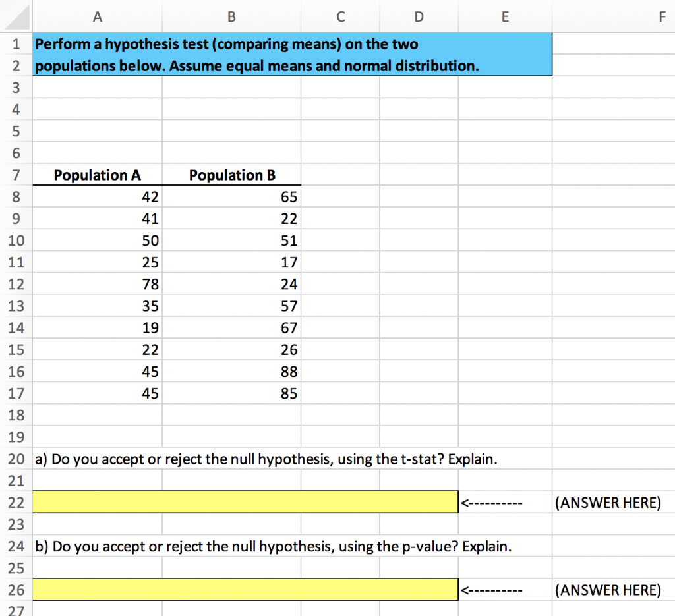The image size is (675, 616).
Task: Select column A header
Action: coord(98,16)
